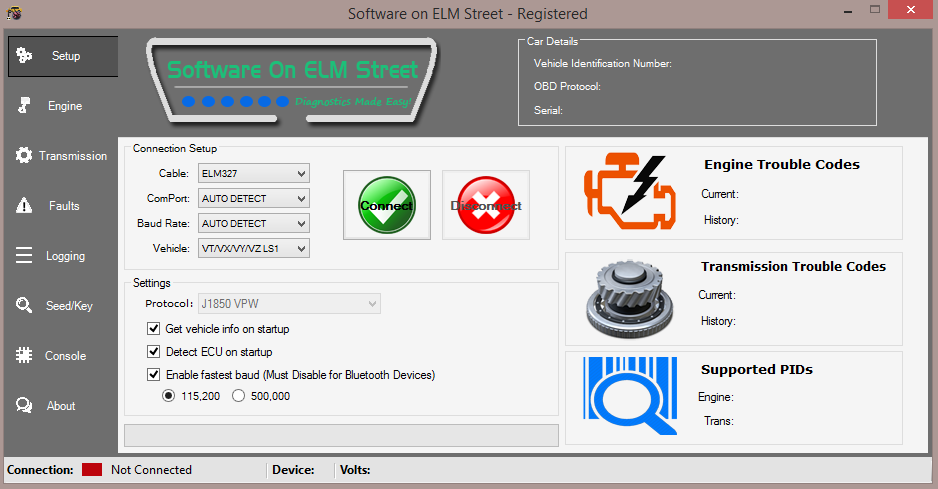Click the OBD Protocol: label
938x489 pixels.
(567, 87)
